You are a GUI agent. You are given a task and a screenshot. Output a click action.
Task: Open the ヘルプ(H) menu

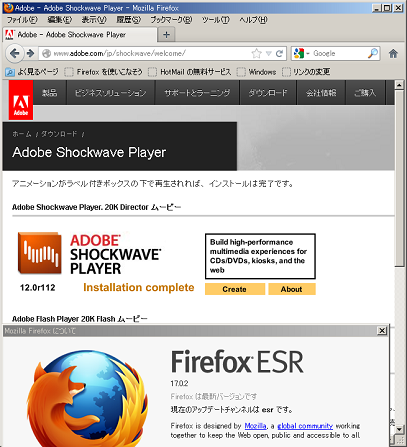pos(253,20)
